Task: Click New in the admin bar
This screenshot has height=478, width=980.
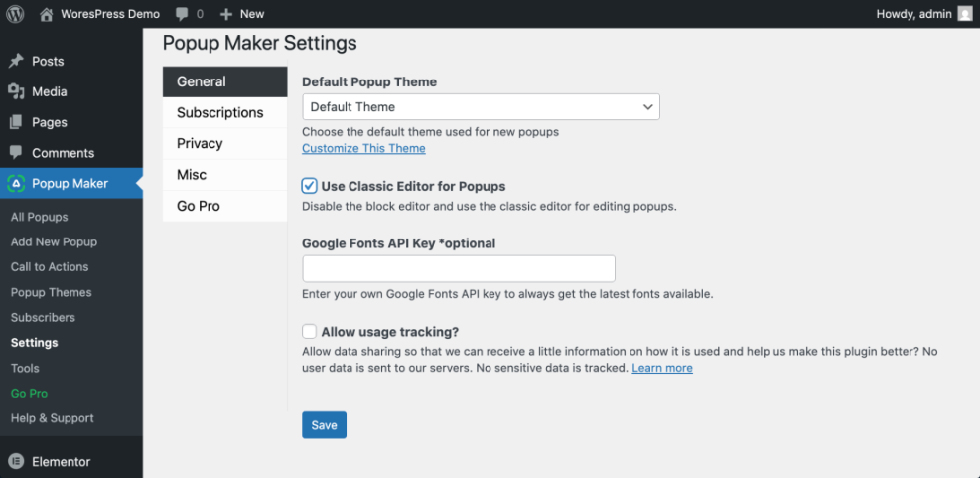Action: tap(252, 14)
